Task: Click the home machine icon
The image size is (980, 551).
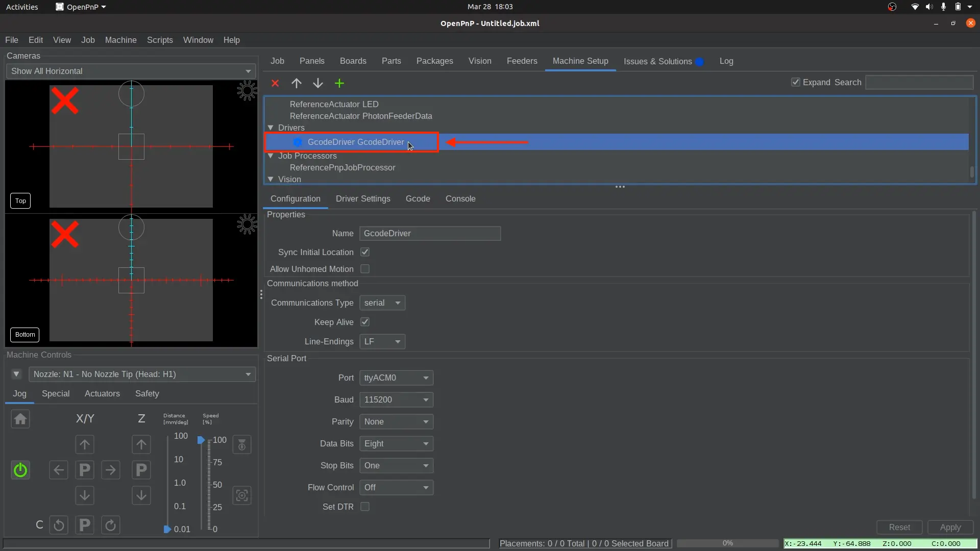Action: point(20,419)
